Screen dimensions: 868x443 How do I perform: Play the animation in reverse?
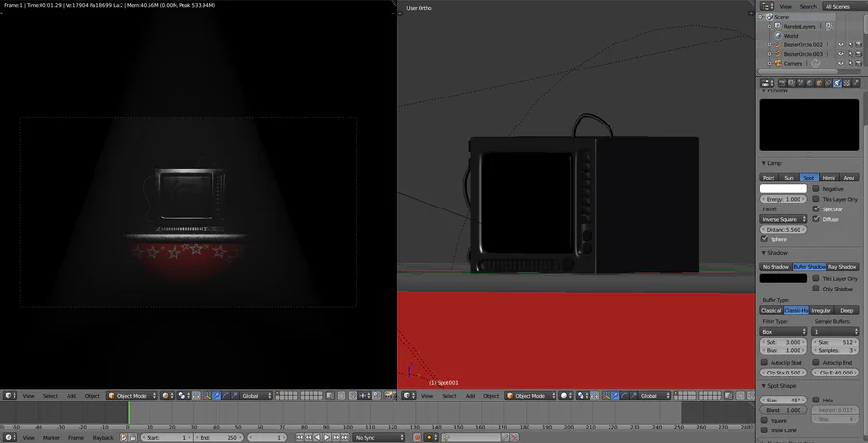(x=317, y=437)
